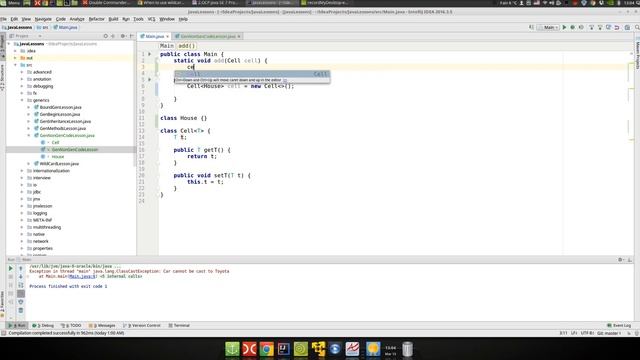The image size is (640, 360).
Task: Select BoundGenLesson.java in the tree
Action: click(x=60, y=107)
